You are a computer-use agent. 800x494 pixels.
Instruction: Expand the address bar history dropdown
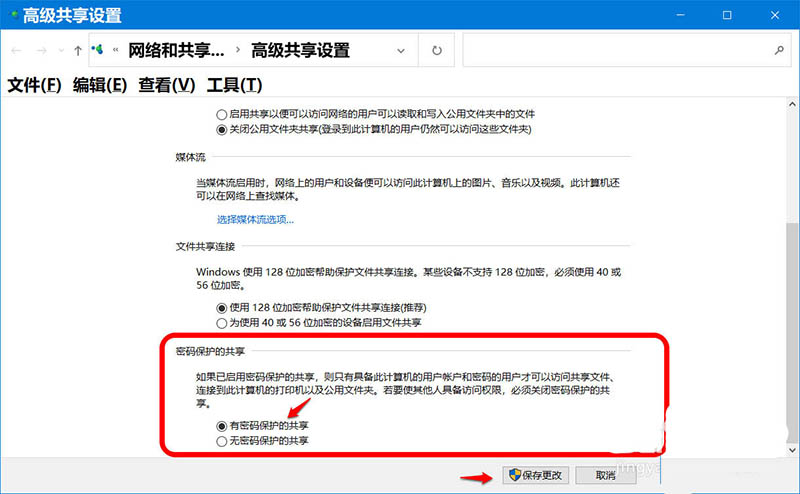(x=401, y=51)
